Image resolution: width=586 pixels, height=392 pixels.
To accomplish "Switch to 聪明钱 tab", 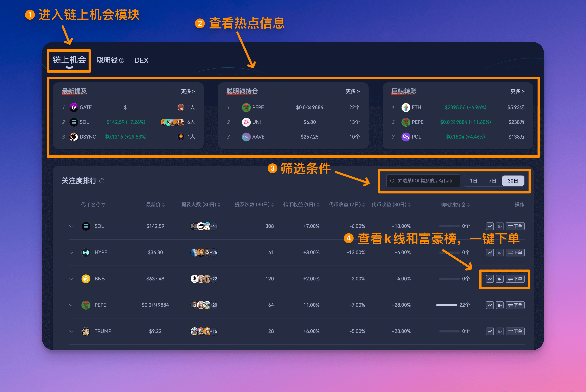I will pos(107,60).
